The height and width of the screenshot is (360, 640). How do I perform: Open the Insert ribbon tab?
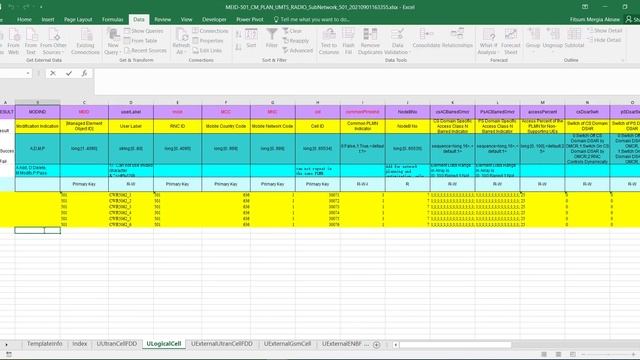(x=48, y=19)
